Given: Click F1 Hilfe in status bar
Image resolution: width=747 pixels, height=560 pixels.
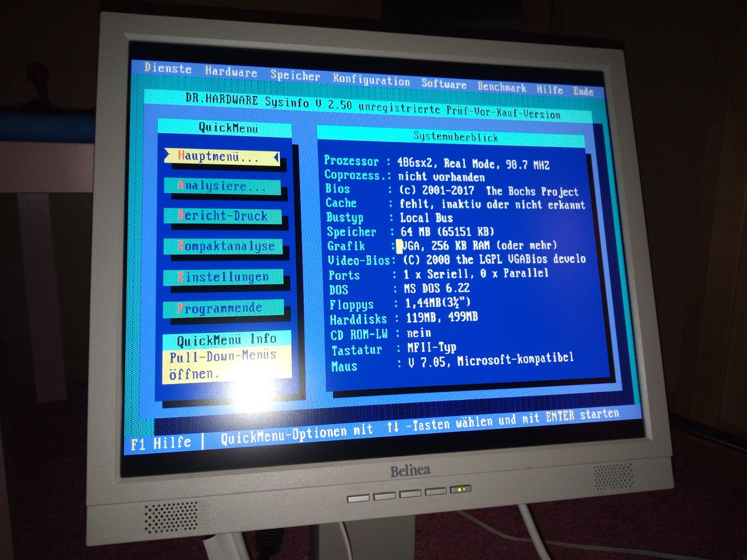Looking at the screenshot, I should pos(161,442).
